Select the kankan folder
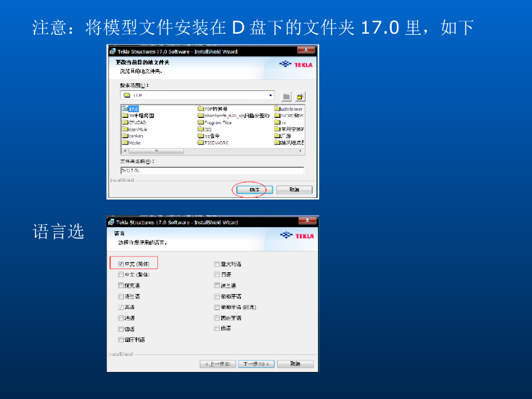This screenshot has height=399, width=532. [x=132, y=136]
